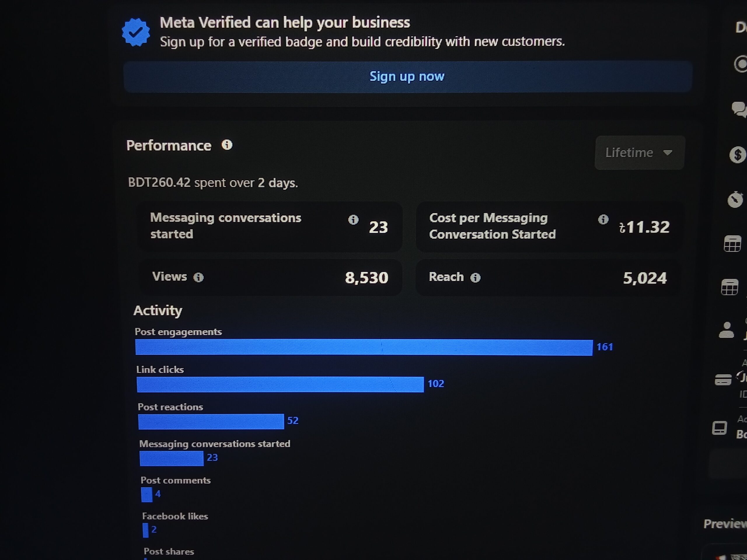Click info icon for Cost per Messaging Conversation
Viewport: 747px width, 560px height.
603,219
